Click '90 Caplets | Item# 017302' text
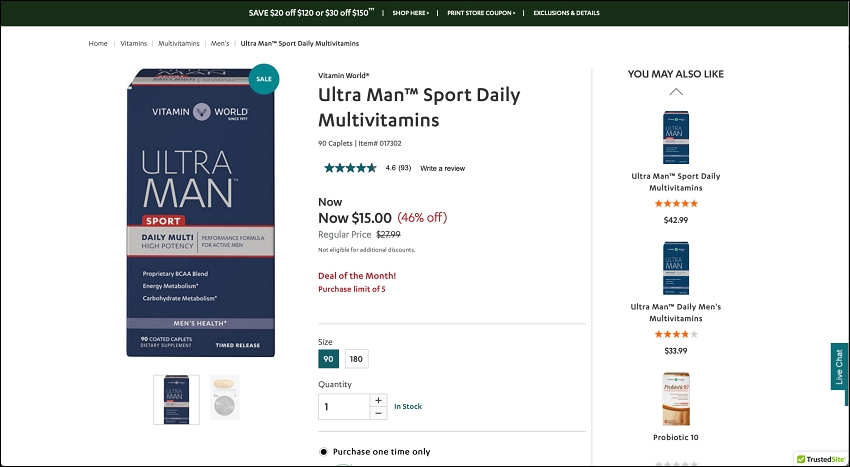The width and height of the screenshot is (850, 467). [359, 144]
